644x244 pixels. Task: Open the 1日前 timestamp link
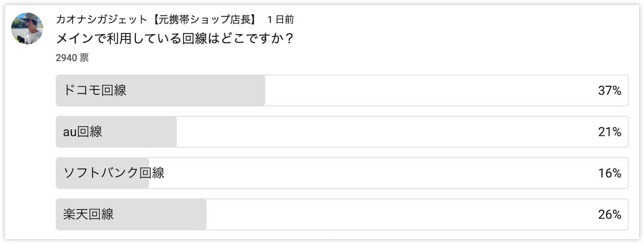click(x=280, y=19)
